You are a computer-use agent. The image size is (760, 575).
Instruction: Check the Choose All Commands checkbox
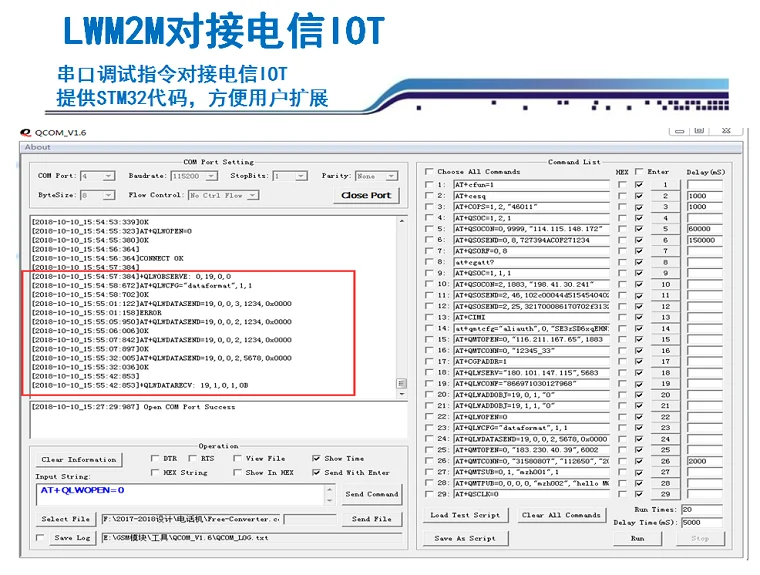click(428, 172)
